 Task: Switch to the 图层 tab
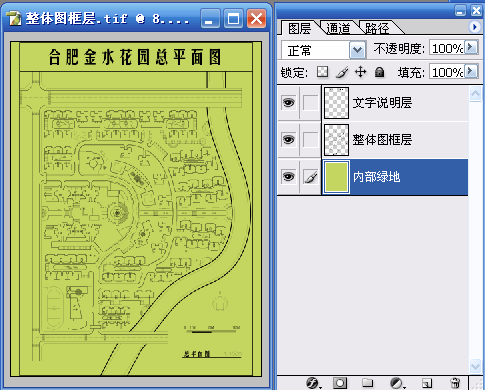coord(299,28)
